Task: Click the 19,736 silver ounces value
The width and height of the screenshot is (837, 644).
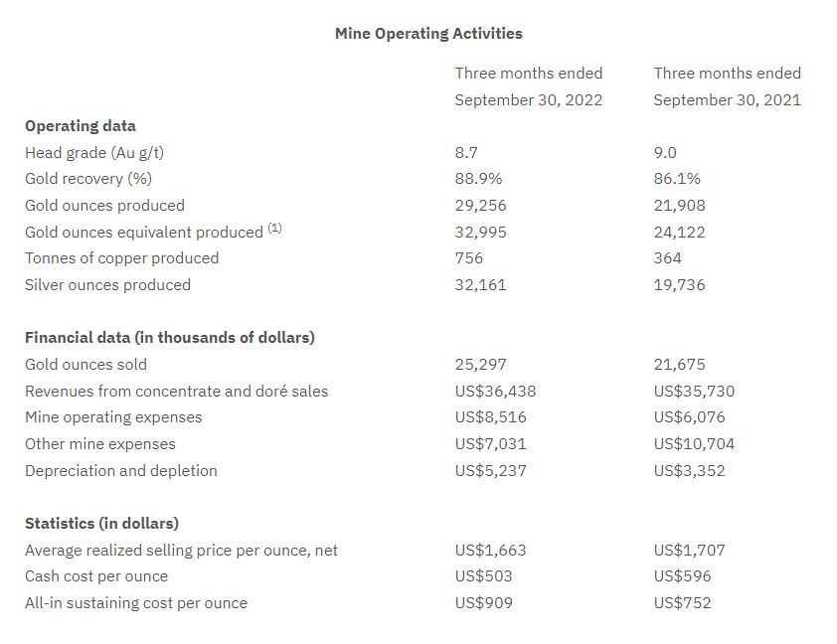Action: pos(679,285)
